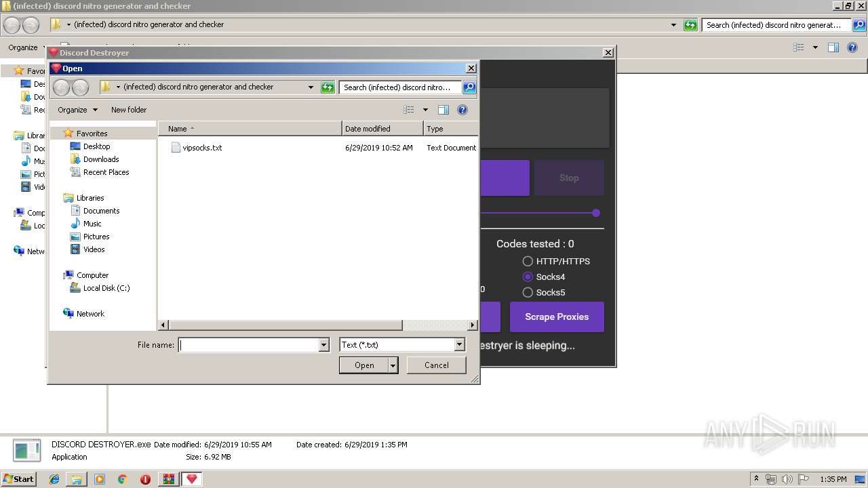Screen dimensions: 868x488
Task: Toggle Explorer window preview pane
Action: tap(833, 47)
